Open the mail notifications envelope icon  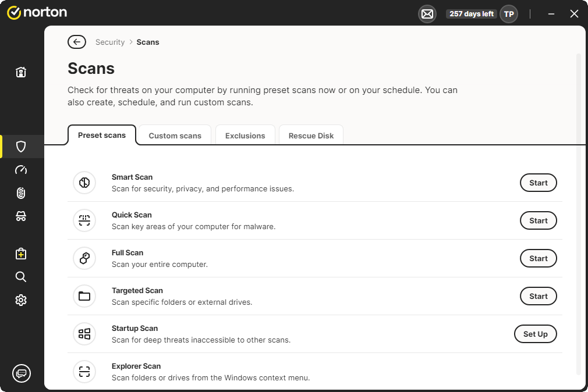coord(427,14)
